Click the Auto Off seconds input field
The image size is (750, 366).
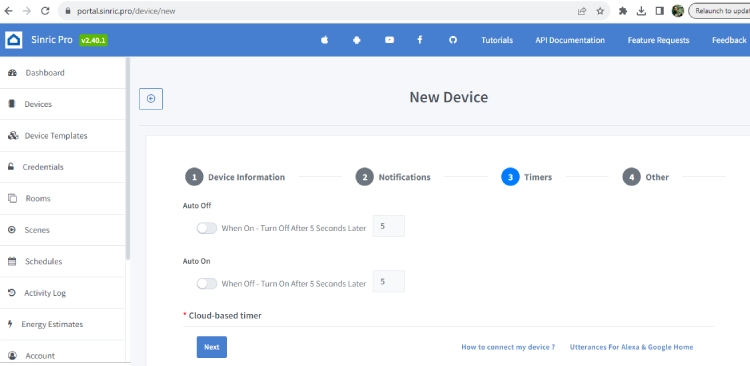(388, 226)
